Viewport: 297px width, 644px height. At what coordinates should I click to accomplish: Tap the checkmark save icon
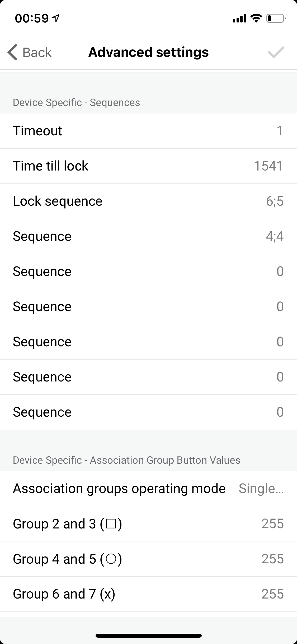tap(276, 52)
